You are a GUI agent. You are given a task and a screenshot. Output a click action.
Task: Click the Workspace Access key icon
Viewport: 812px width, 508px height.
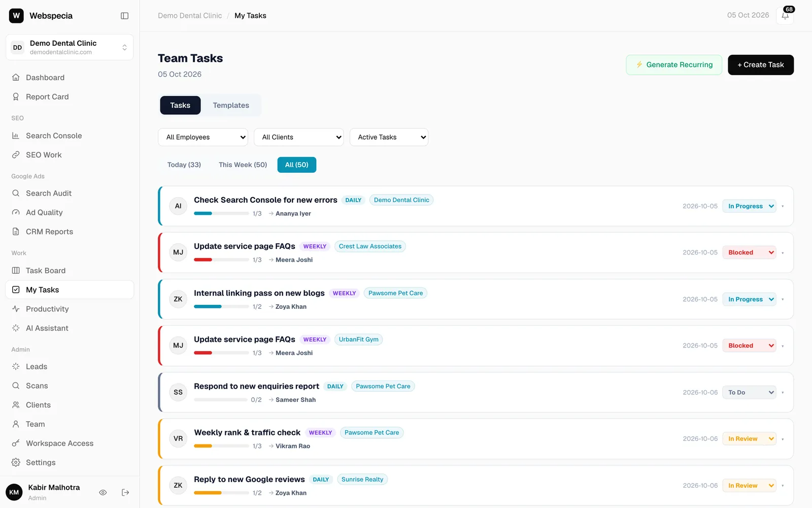(16, 443)
